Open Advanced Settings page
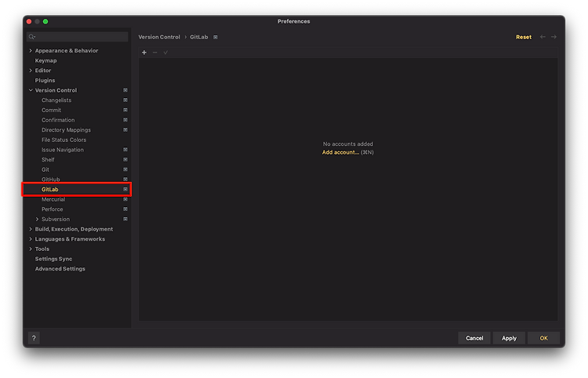 [60, 268]
